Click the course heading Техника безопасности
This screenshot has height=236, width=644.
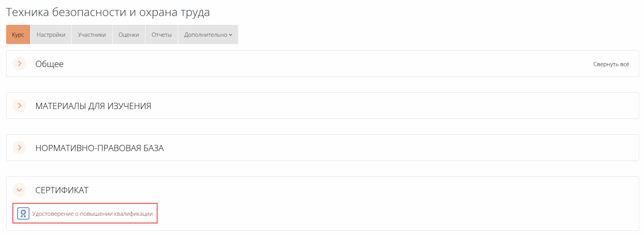pos(108,12)
